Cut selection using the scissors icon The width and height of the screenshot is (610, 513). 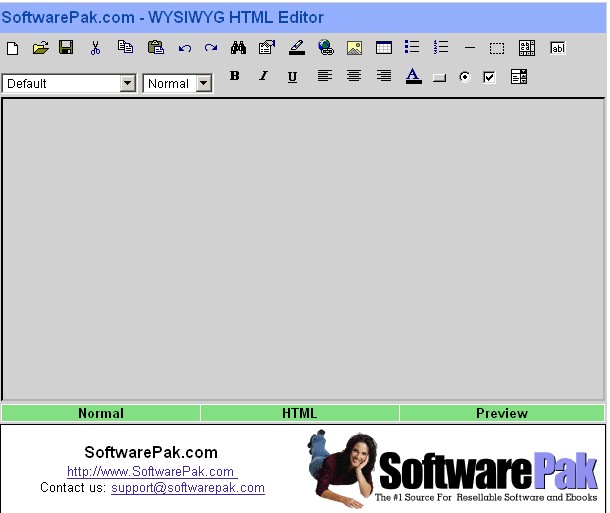pyautogui.click(x=96, y=48)
